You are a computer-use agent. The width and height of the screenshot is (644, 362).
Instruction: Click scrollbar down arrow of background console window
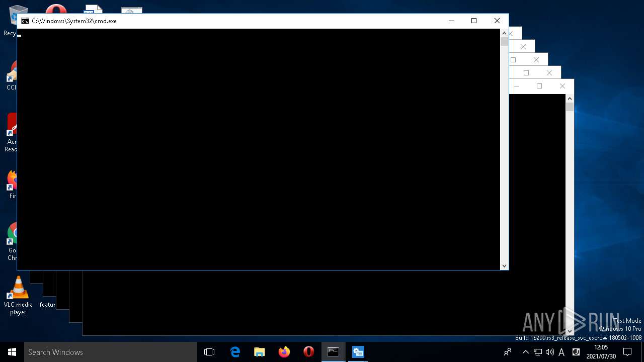point(570,331)
